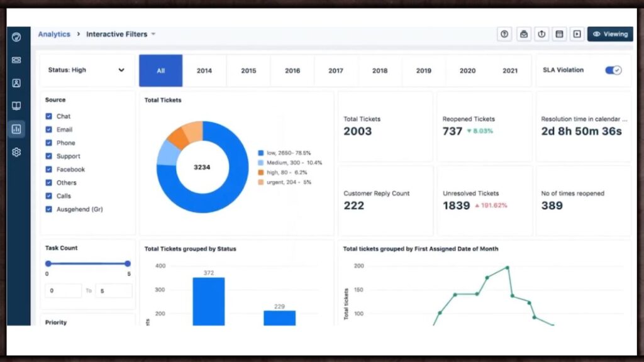Click the Reopened Tickets value 737
The image size is (644, 362).
coord(452,131)
